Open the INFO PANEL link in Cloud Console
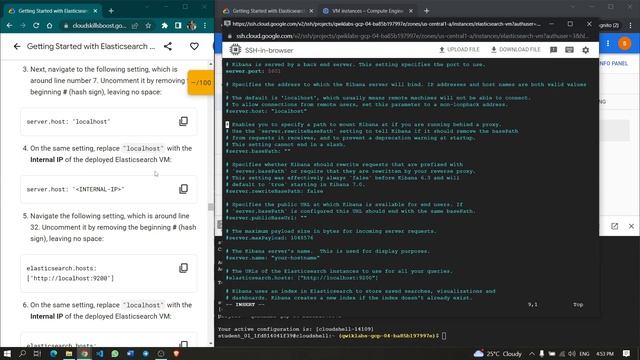Image resolution: width=640 pixels, height=360 pixels. [613, 63]
